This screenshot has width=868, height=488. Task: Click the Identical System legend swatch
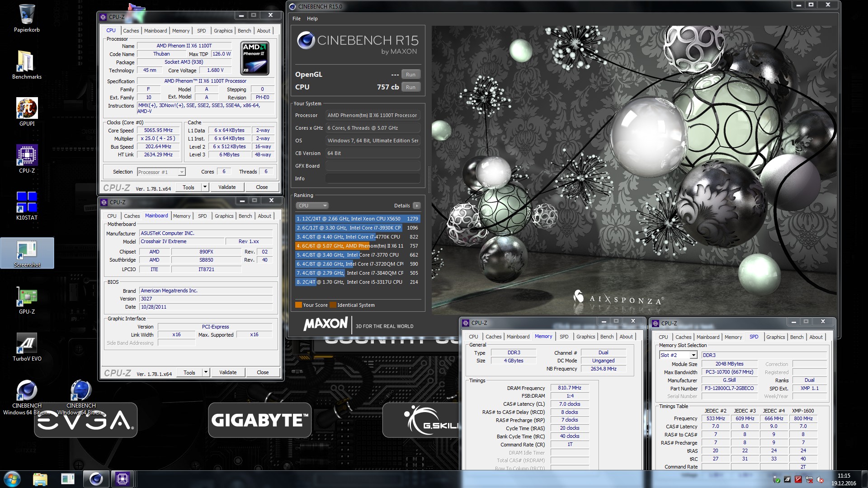point(333,305)
